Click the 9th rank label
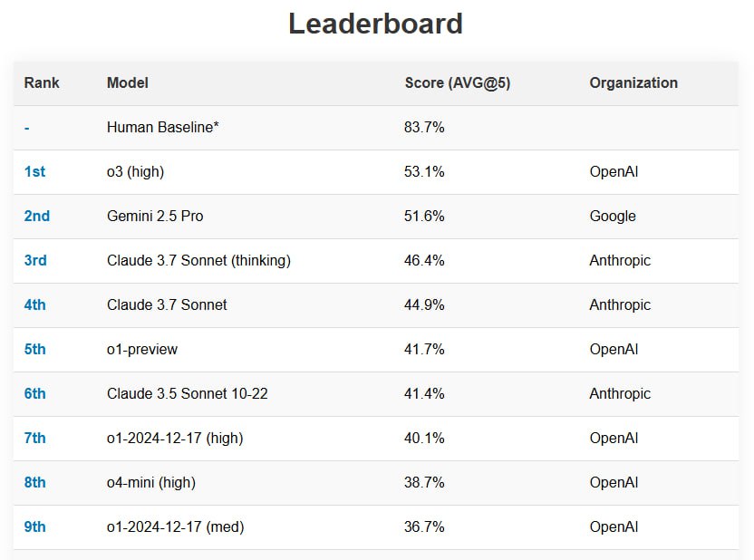The image size is (754, 560). tap(35, 526)
